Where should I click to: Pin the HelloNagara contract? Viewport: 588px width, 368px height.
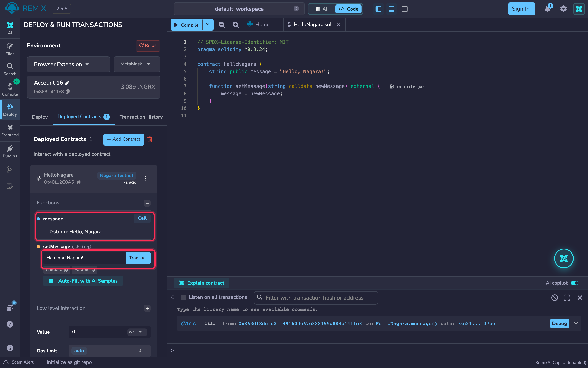click(x=38, y=178)
